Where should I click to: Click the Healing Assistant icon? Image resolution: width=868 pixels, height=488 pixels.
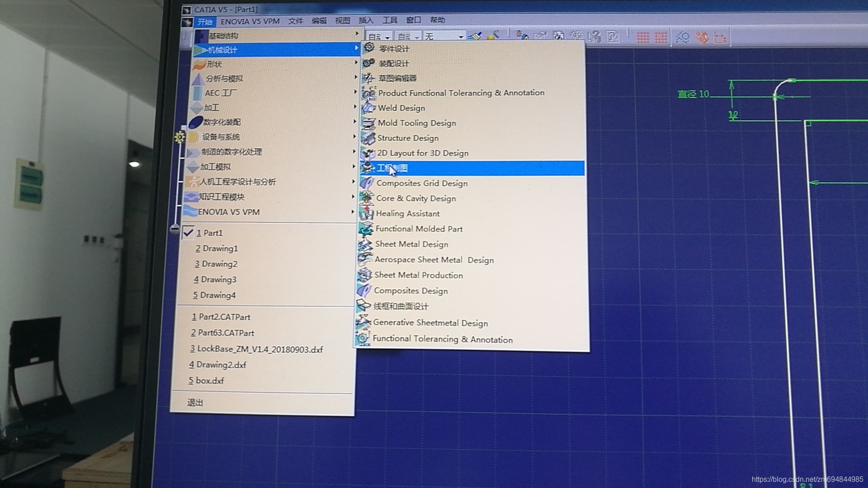tap(366, 213)
